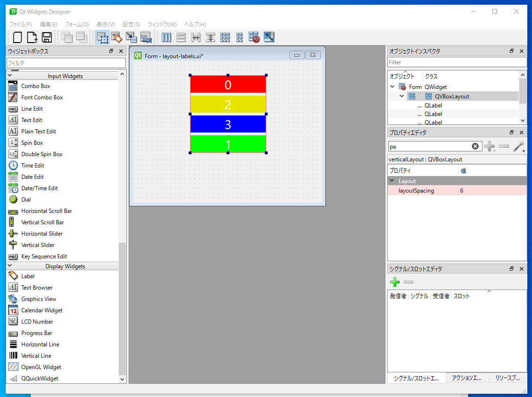Pick LCD Number in the Widget Box
532x397 pixels.
point(37,322)
